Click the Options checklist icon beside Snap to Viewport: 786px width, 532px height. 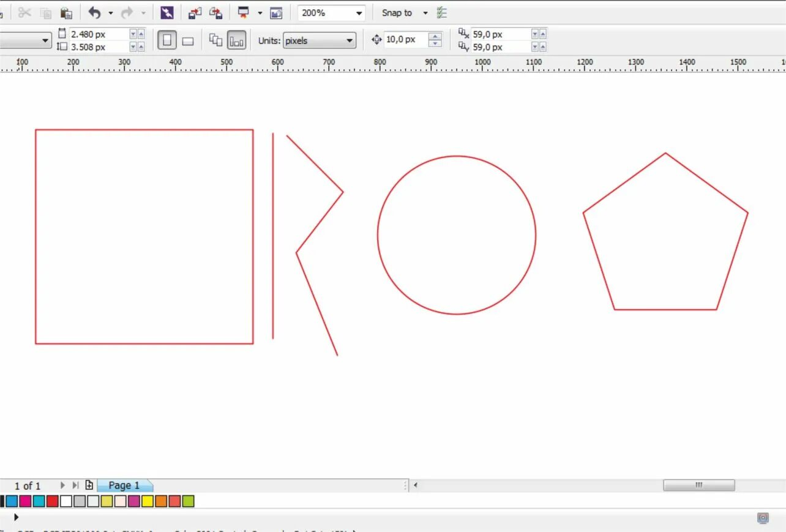pos(442,12)
